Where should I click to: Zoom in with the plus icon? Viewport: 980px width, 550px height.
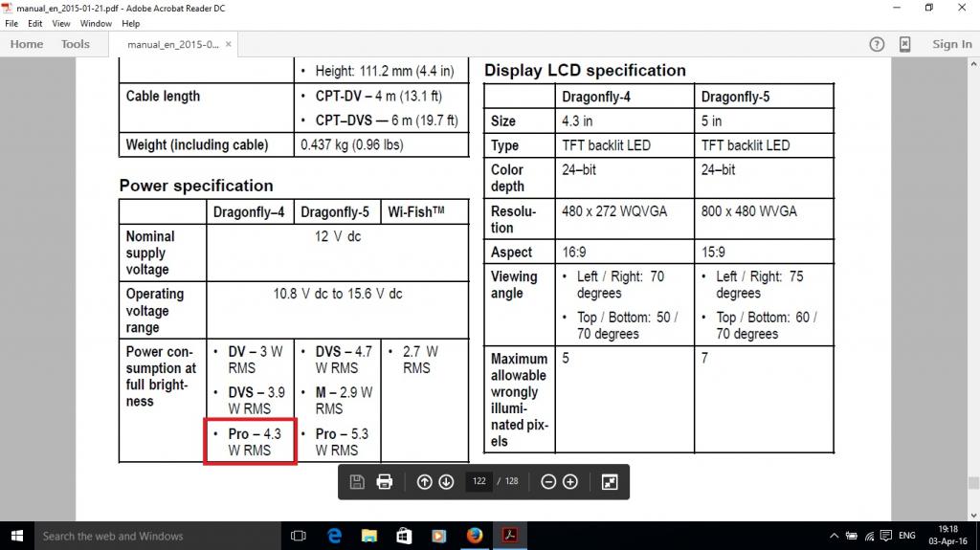pyautogui.click(x=570, y=481)
